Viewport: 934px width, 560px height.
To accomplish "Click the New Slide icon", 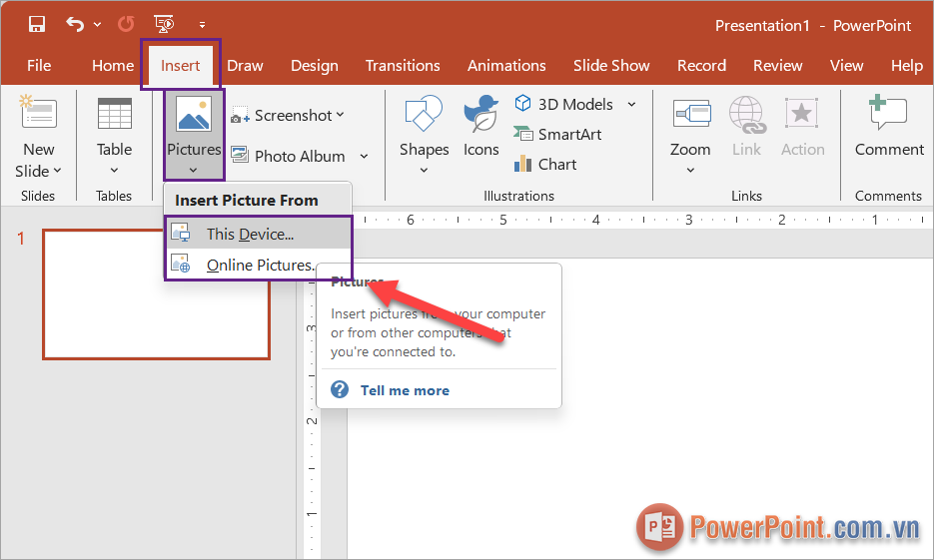I will (39, 112).
